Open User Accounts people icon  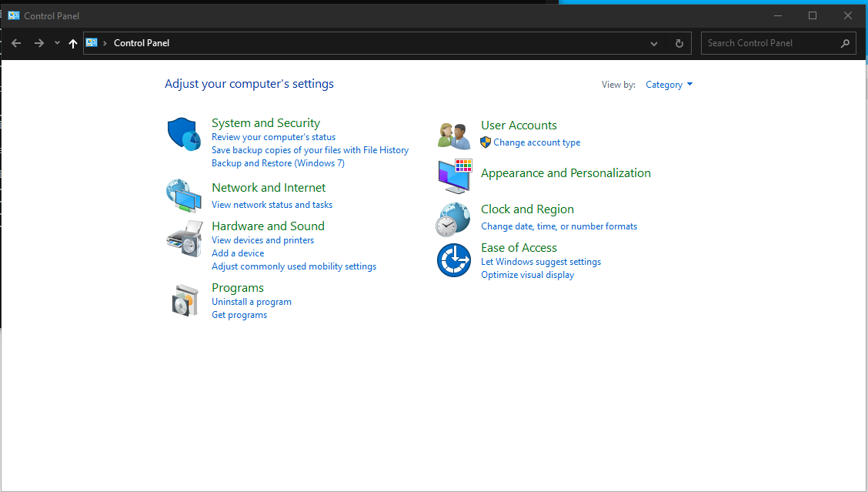click(454, 136)
